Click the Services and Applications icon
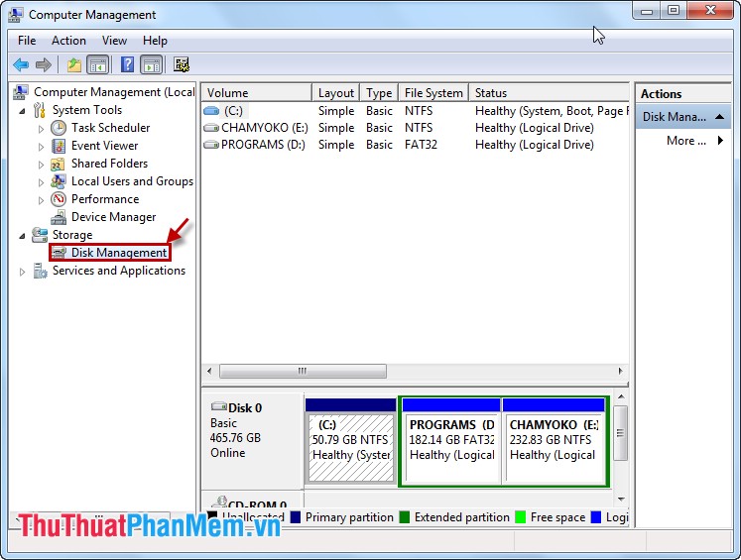The width and height of the screenshot is (741, 560). [x=40, y=271]
